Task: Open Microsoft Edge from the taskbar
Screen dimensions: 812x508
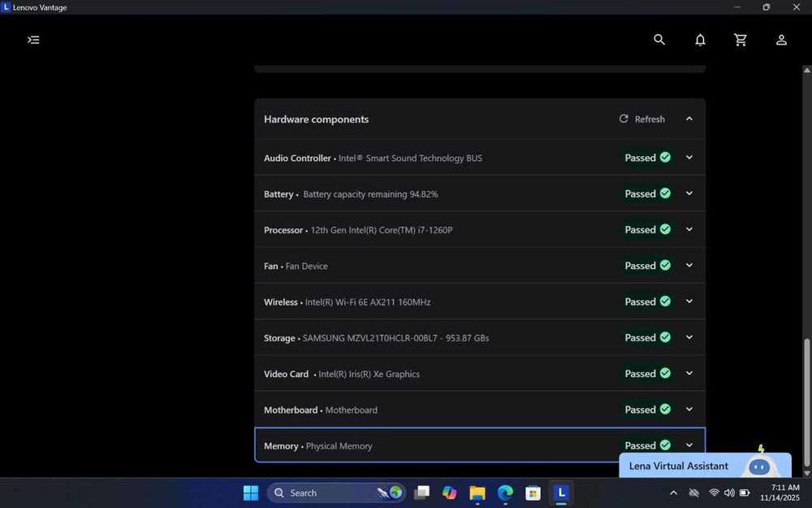Action: point(505,493)
